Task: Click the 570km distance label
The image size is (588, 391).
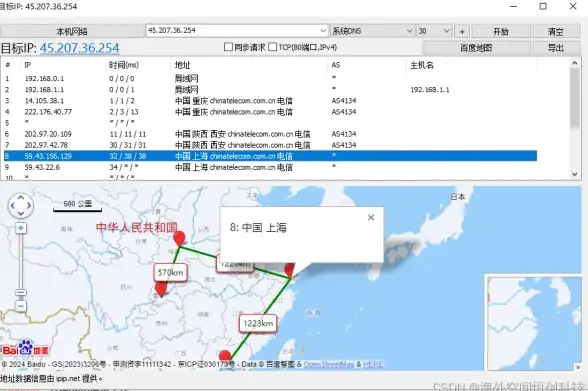Action: pos(170,273)
